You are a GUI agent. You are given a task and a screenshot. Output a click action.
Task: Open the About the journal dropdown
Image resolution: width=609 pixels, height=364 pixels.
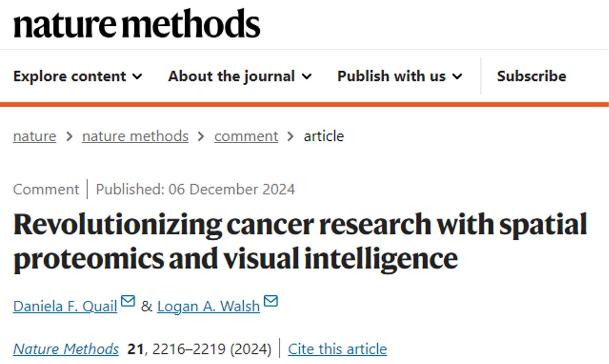pyautogui.click(x=240, y=76)
